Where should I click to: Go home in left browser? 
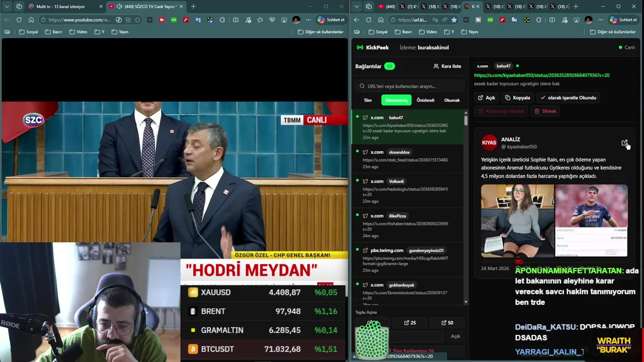pos(31,20)
